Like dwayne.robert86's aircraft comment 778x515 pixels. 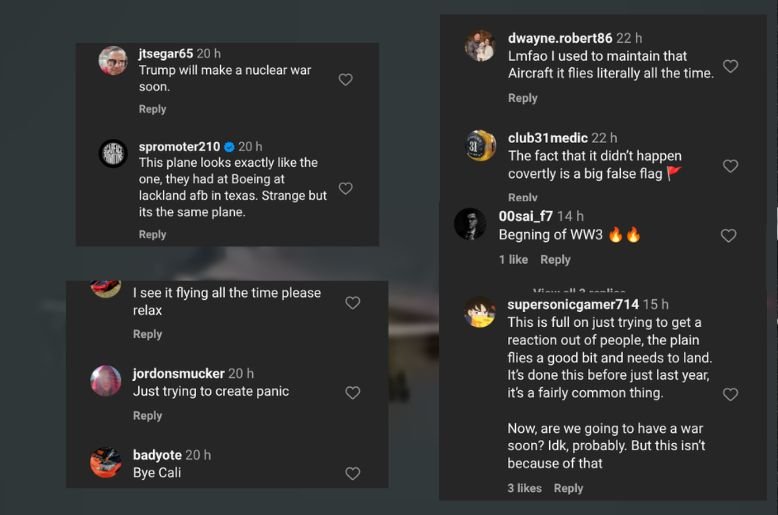(x=730, y=66)
